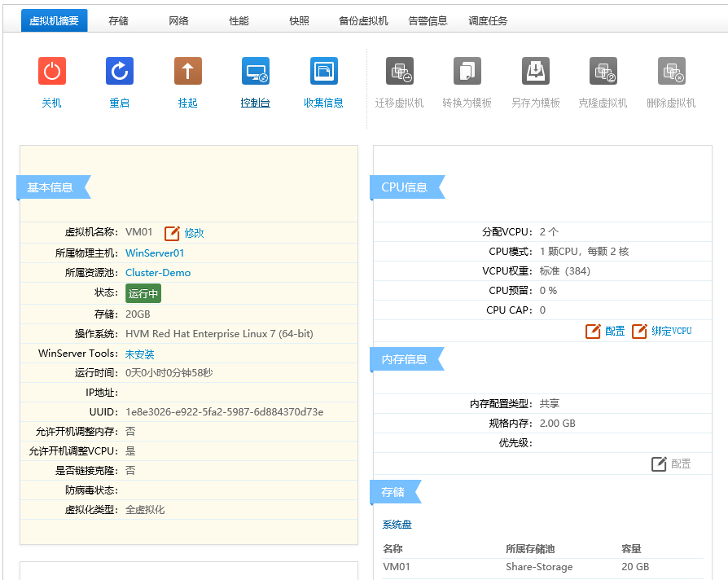Click the 绑定VCPU edit icon
This screenshot has width=728, height=580.
(639, 331)
